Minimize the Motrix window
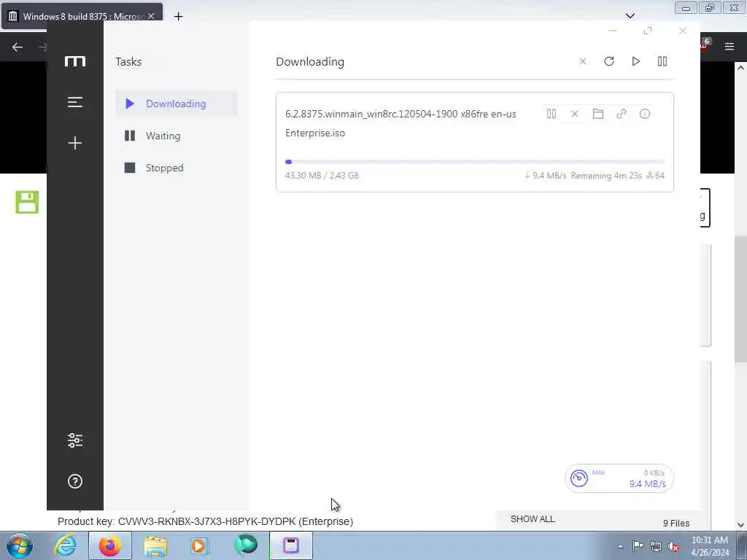The height and width of the screenshot is (560, 747). (613, 31)
